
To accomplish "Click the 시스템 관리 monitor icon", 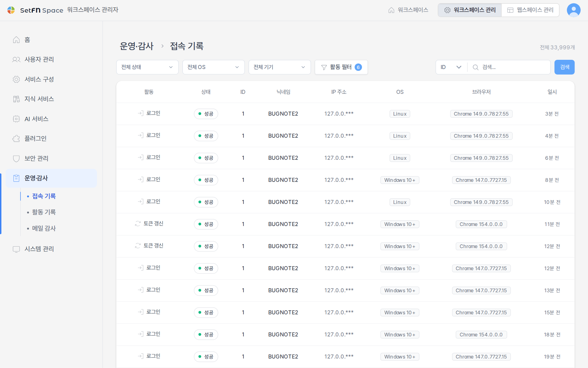I will click(x=16, y=249).
